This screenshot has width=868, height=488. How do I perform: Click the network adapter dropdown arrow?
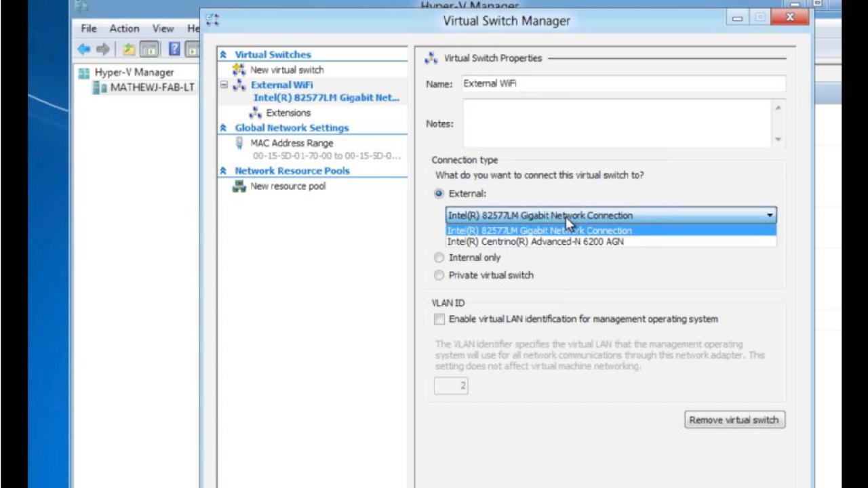[x=770, y=216]
